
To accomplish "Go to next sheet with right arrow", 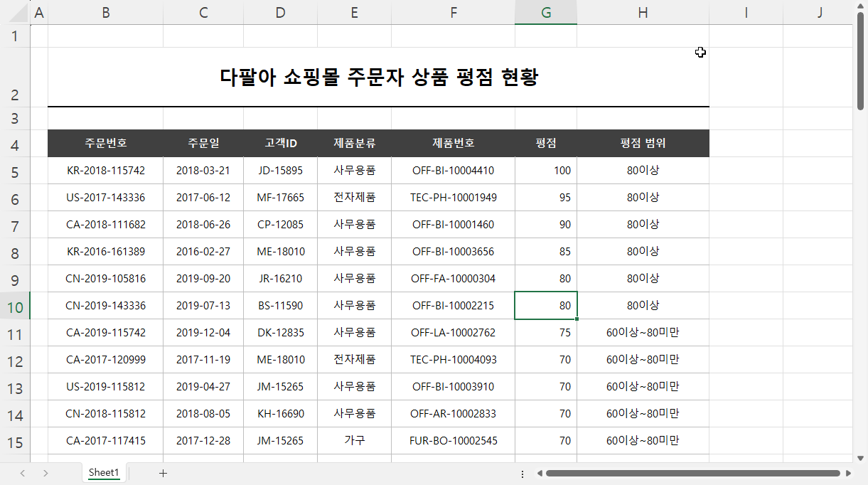I will [45, 473].
